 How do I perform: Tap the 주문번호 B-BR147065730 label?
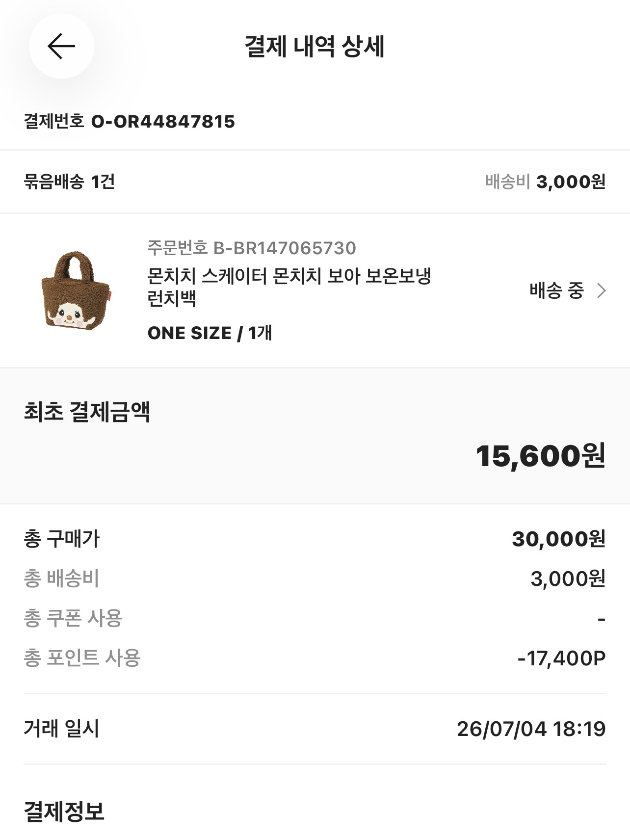252,248
